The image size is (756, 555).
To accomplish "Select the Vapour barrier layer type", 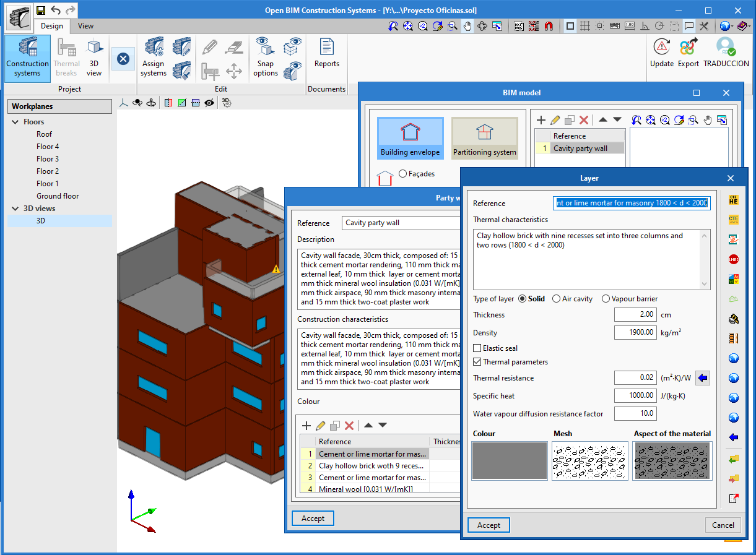I will 630,299.
